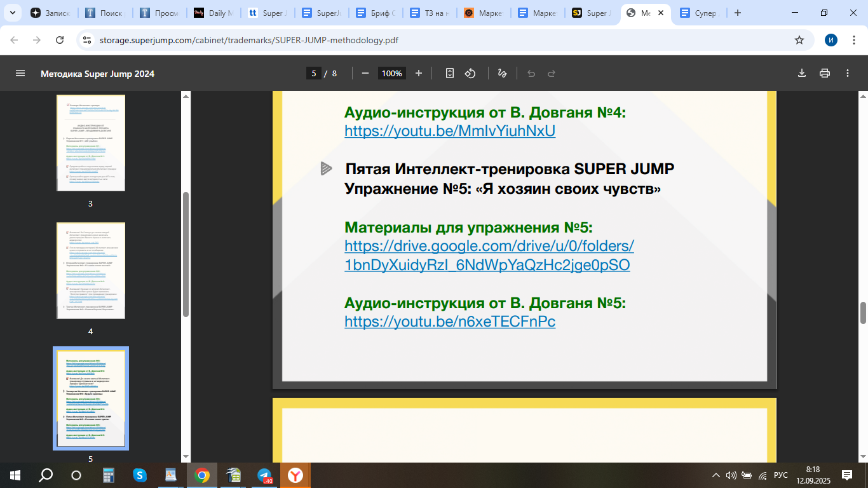Enable the drawing annotation mode
This screenshot has width=868, height=488.
pos(501,73)
